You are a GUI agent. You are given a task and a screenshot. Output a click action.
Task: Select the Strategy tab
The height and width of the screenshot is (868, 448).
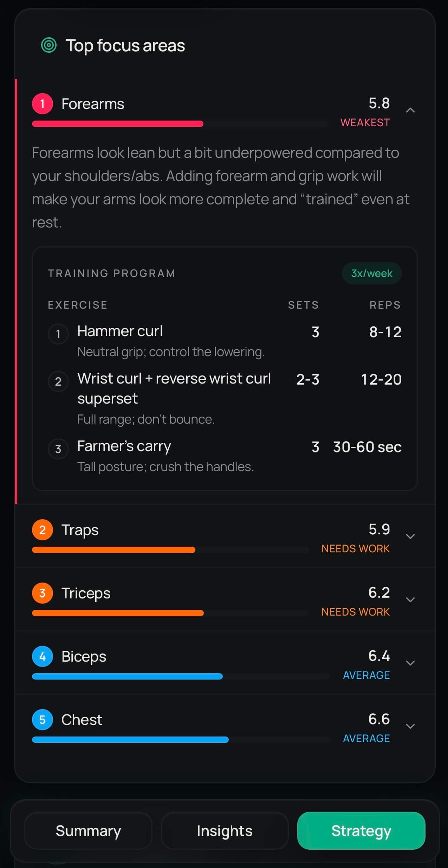[361, 831]
